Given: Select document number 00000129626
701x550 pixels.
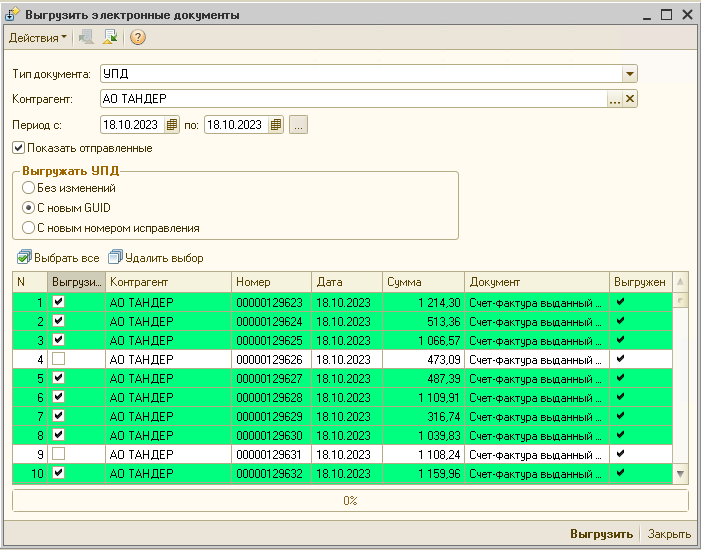Looking at the screenshot, I should pyautogui.click(x=269, y=360).
